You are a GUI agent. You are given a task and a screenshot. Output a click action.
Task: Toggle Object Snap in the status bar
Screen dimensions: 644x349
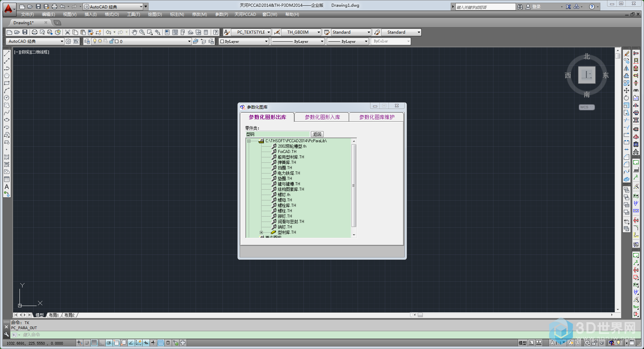[116, 343]
